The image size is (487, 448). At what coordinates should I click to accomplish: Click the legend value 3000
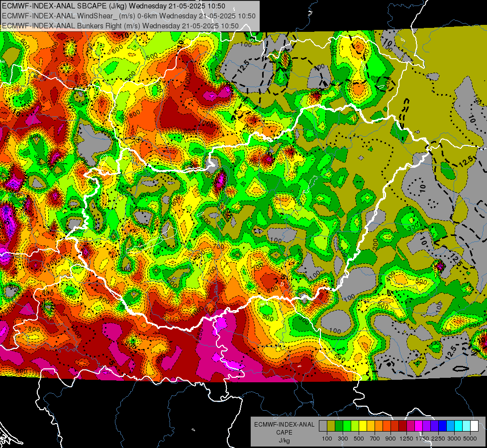pyautogui.click(x=454, y=439)
